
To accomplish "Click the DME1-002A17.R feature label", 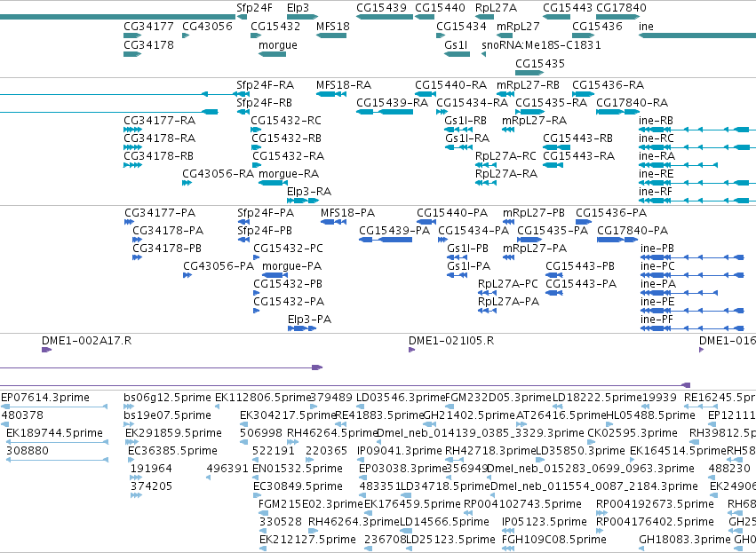I will (87, 341).
